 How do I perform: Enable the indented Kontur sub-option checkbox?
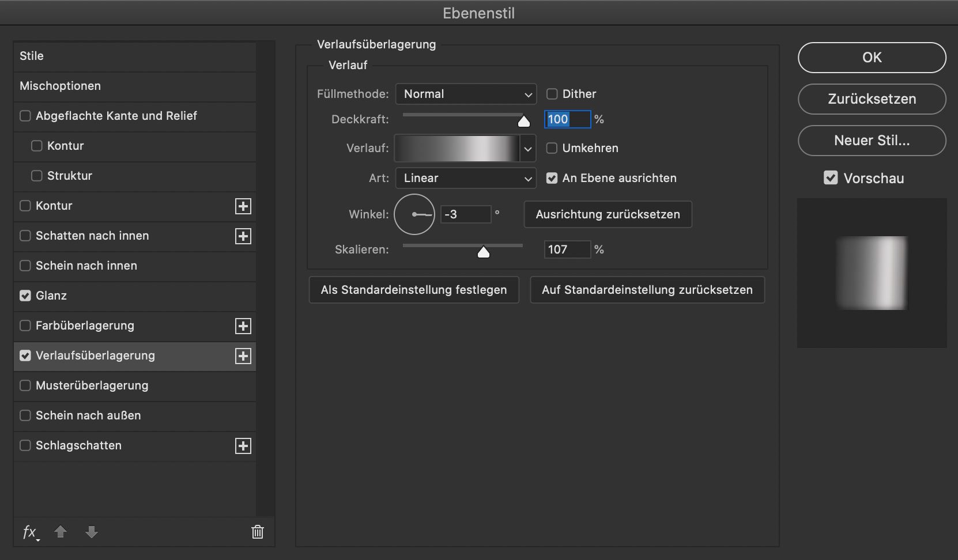click(x=37, y=146)
